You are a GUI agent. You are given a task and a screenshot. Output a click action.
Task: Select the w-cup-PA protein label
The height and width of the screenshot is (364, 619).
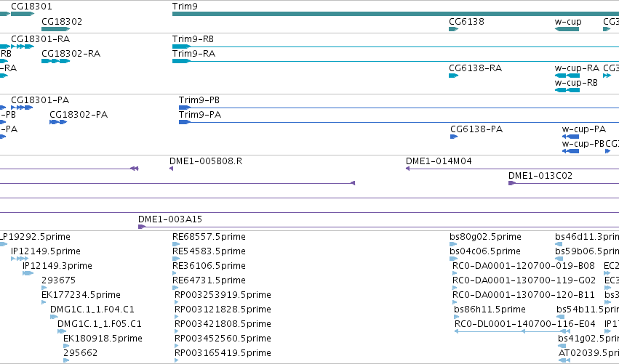pyautogui.click(x=584, y=129)
